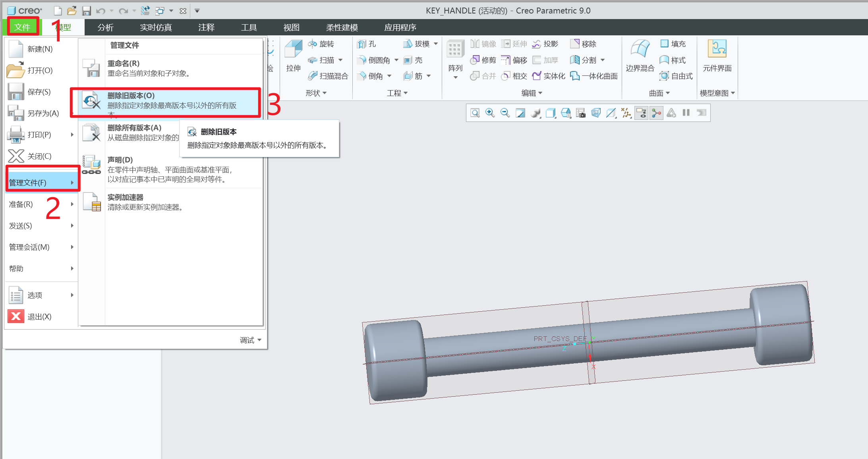Click 退出(X) exit entry
Viewport: 868px width, 459px height.
click(39, 317)
